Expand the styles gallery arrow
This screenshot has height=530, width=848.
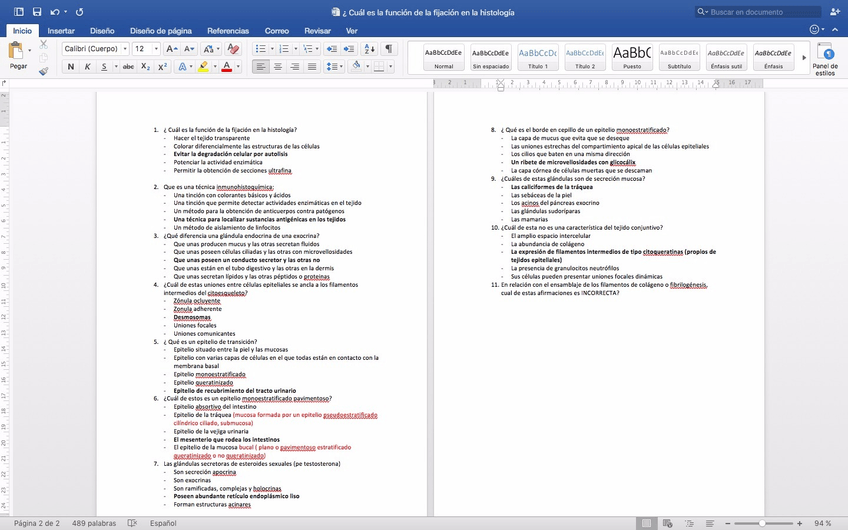click(x=805, y=58)
